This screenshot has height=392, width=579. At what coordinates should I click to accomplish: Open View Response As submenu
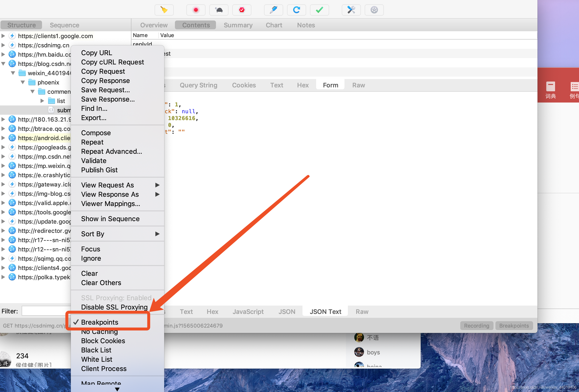point(117,194)
